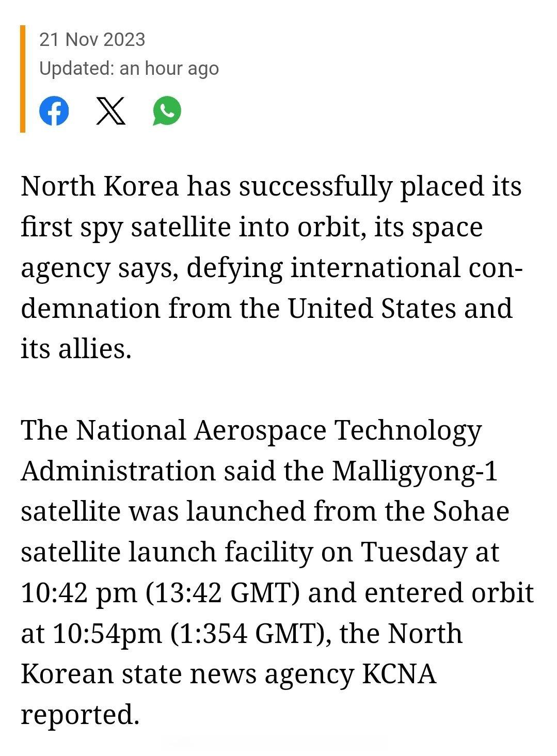Image resolution: width=557 pixels, height=756 pixels.
Task: Click the word 'reported.' ending the paragraph
Action: (81, 715)
